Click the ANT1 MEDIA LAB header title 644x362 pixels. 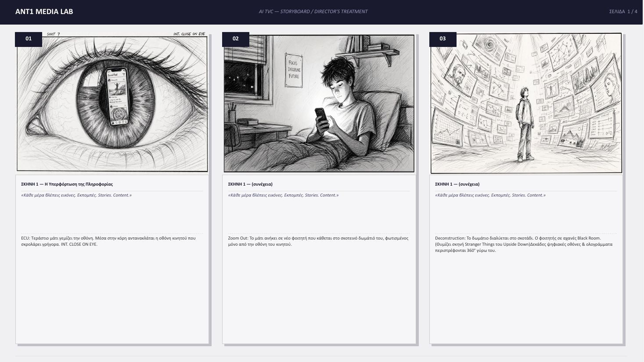(x=44, y=12)
